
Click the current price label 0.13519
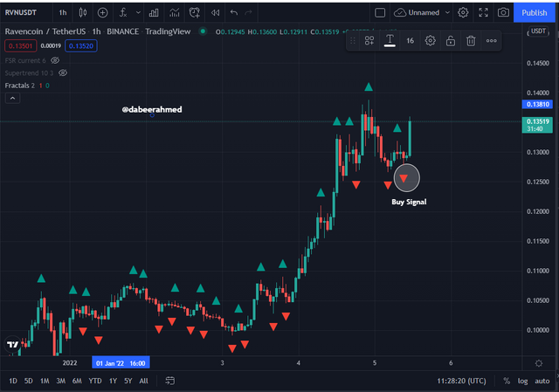(538, 125)
